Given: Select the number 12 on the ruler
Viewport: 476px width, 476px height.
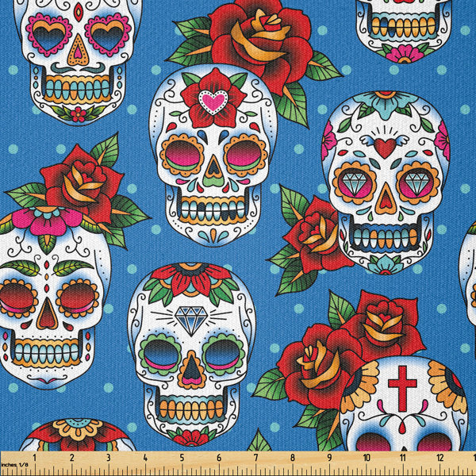Looking at the screenshot, I should click(440, 458).
